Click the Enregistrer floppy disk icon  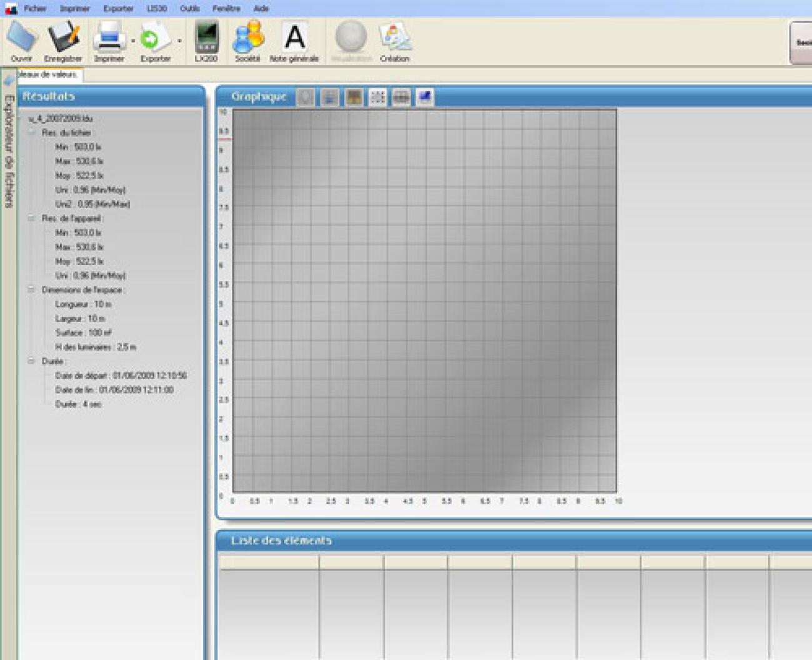pos(63,37)
